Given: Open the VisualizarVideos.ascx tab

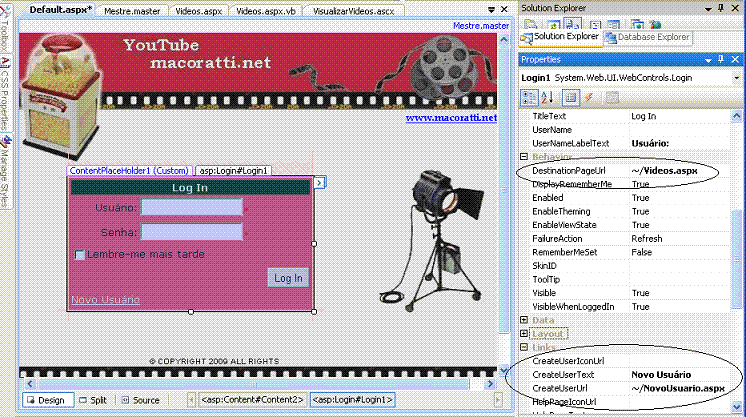Looking at the screenshot, I should [x=353, y=11].
